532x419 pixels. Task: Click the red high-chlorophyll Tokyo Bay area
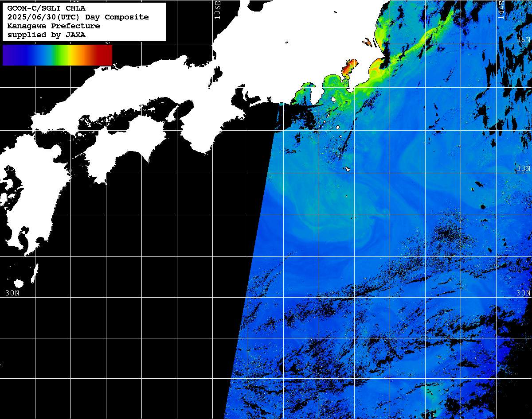tap(349, 67)
